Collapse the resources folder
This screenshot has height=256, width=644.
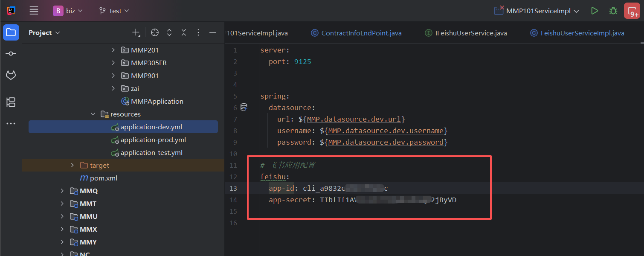(93, 114)
